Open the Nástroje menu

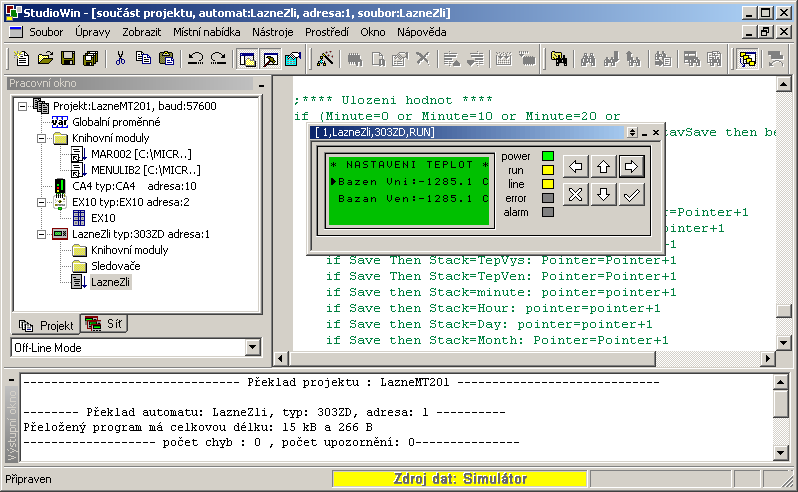coord(273,32)
